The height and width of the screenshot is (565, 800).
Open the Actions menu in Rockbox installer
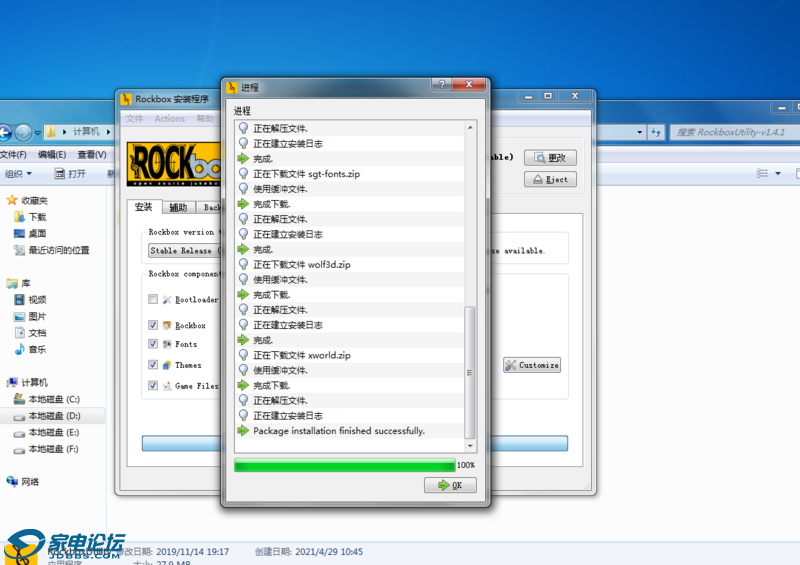click(169, 118)
